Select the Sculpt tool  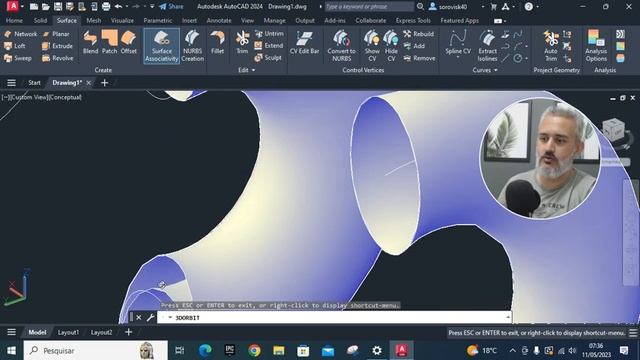point(268,58)
